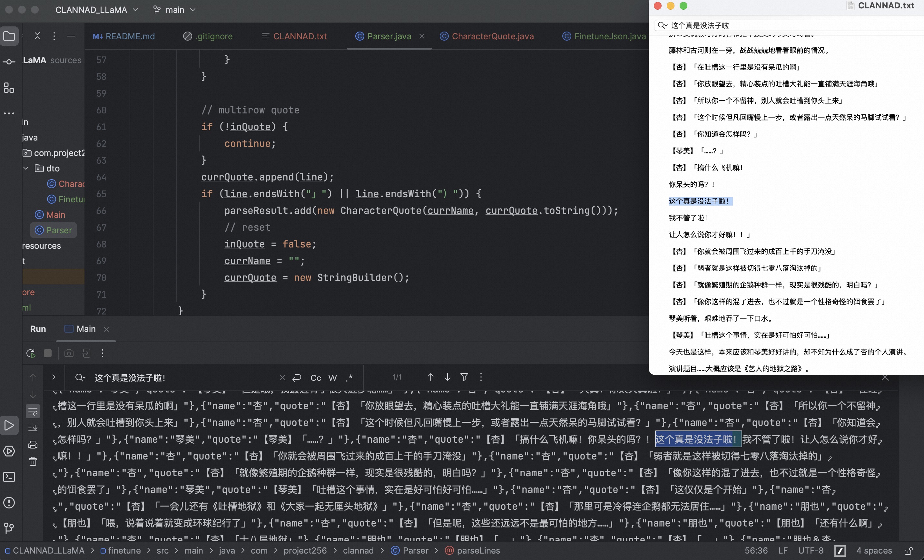The width and height of the screenshot is (924, 560).
Task: Select Parser class in project tree
Action: pyautogui.click(x=54, y=230)
